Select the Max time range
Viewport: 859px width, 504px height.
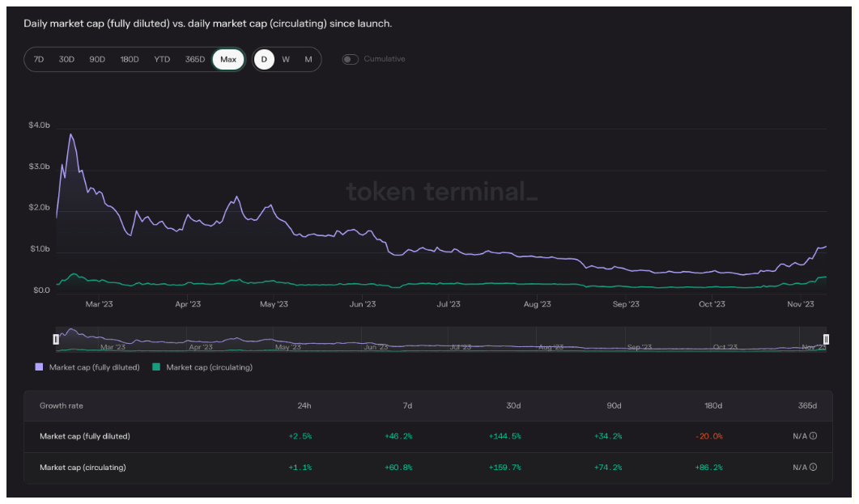pos(228,59)
